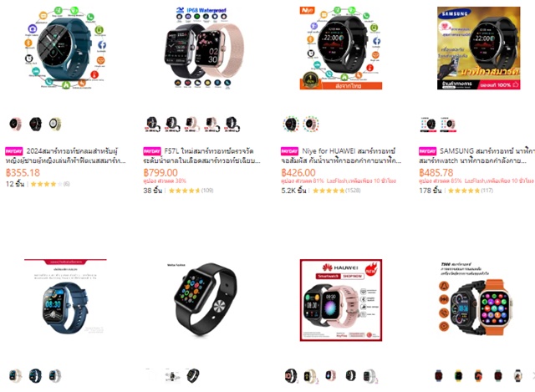
Task: Select black color variant of the 2024 smartwatch
Action: [x=35, y=125]
